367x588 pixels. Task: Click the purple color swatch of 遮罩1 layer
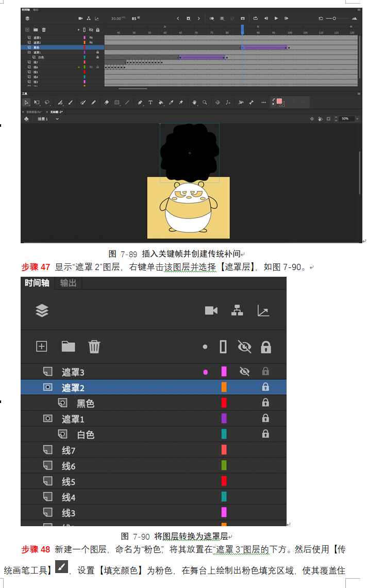[x=224, y=418]
